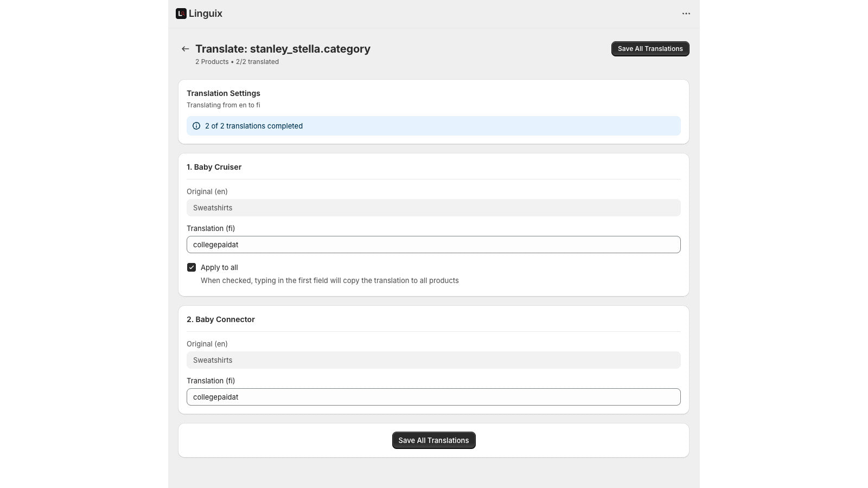Focus the Baby Cruiser Finnish translation field
This screenshot has height=488, width=868.
pyautogui.click(x=433, y=245)
